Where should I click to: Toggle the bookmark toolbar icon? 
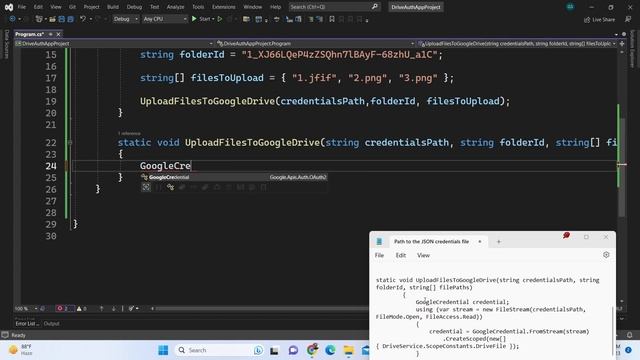point(332,19)
